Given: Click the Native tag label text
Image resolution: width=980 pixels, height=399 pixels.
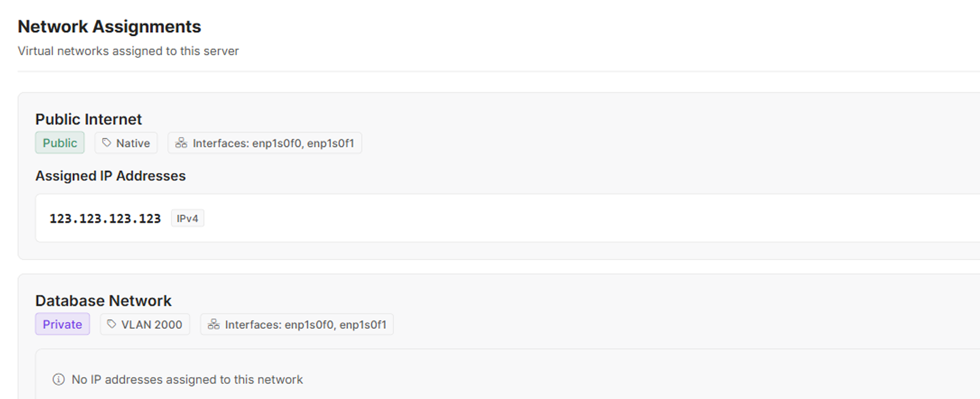Looking at the screenshot, I should 133,143.
